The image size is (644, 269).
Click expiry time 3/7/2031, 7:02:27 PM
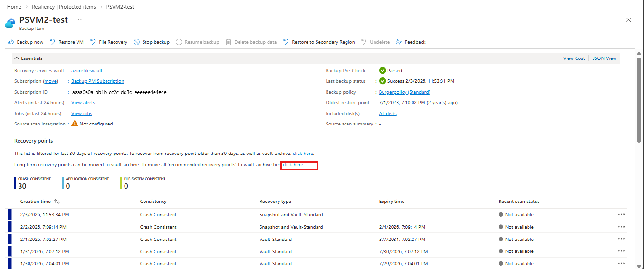(x=402, y=240)
